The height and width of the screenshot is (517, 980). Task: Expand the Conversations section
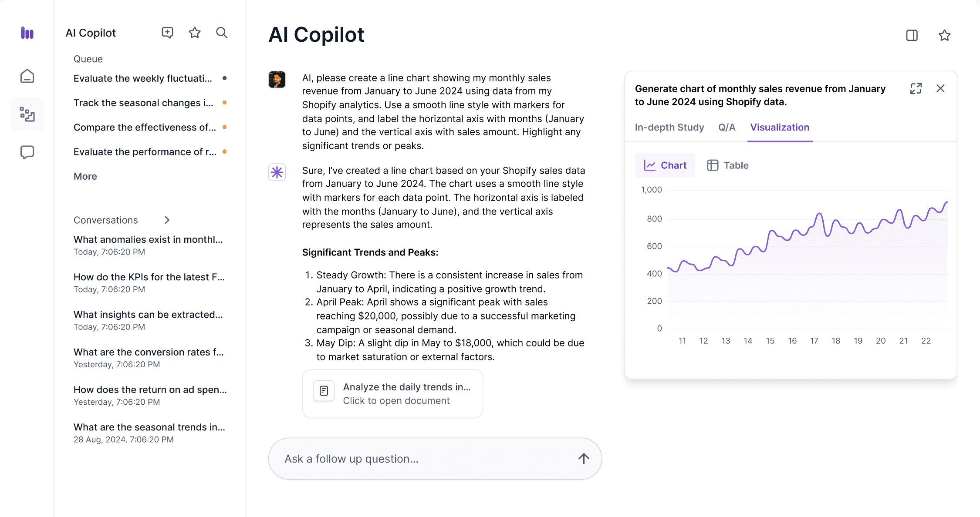coord(167,220)
